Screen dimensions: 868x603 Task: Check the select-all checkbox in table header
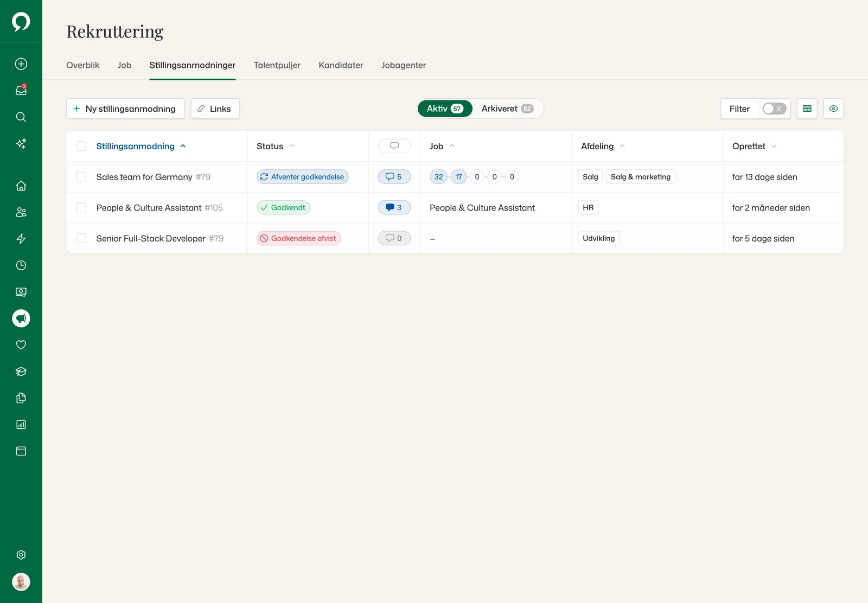pos(81,146)
